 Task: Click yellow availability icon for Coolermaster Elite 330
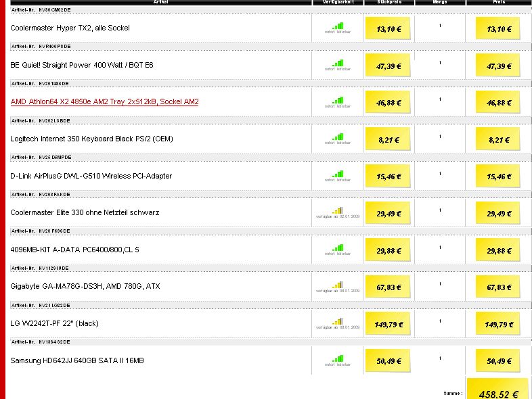tap(338, 211)
